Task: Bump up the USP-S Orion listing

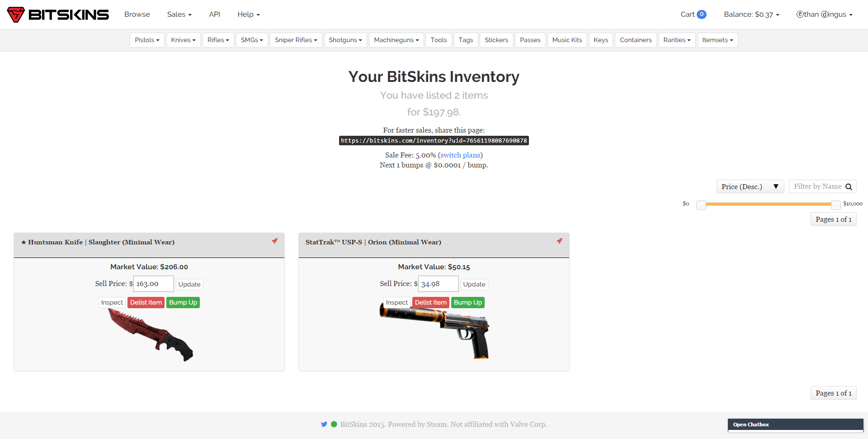Action: [x=468, y=302]
